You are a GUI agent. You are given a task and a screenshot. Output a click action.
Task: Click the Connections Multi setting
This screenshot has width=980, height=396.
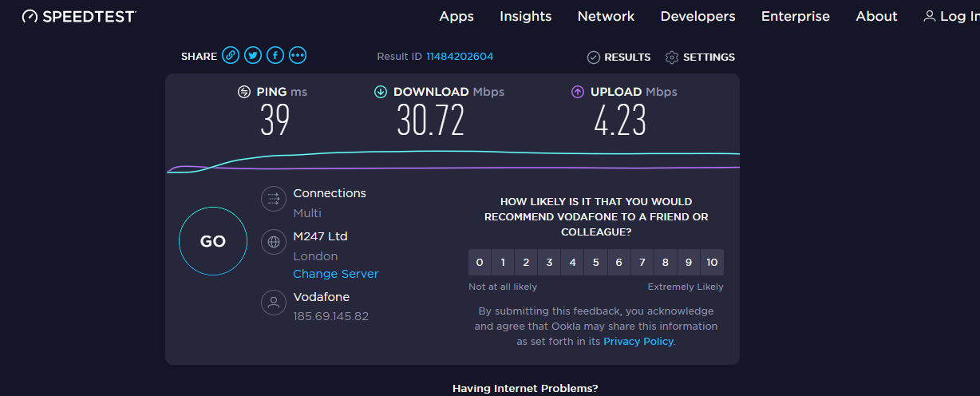click(307, 213)
